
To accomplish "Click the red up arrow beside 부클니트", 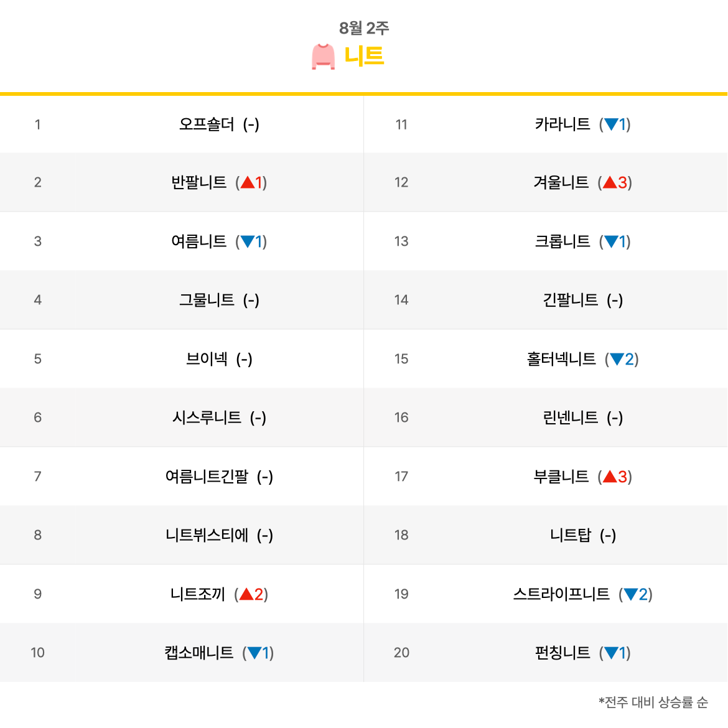I will pos(610,477).
